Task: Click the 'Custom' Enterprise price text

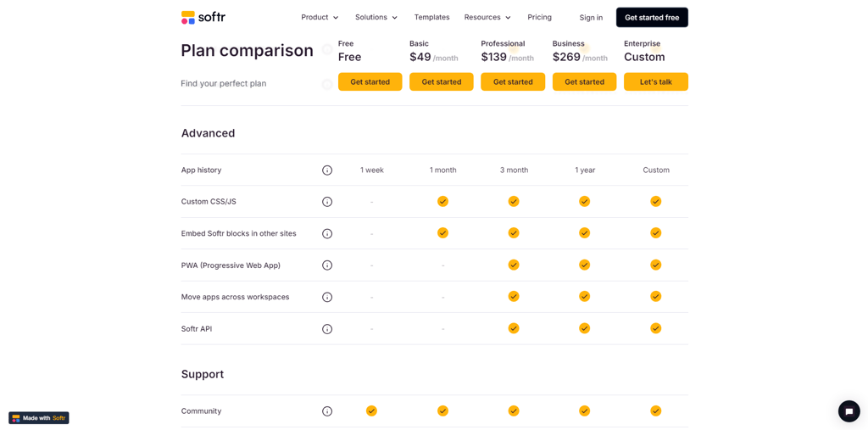Action: coord(644,57)
